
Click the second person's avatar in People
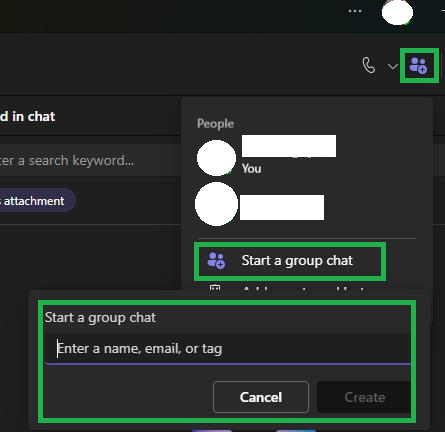point(216,204)
